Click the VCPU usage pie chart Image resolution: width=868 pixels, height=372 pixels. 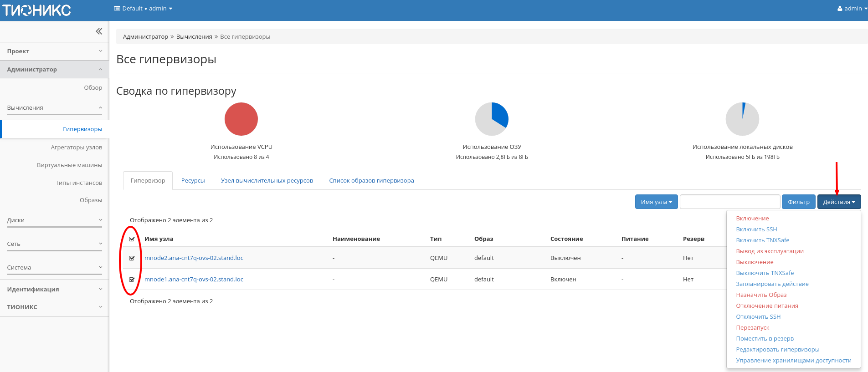tap(241, 119)
